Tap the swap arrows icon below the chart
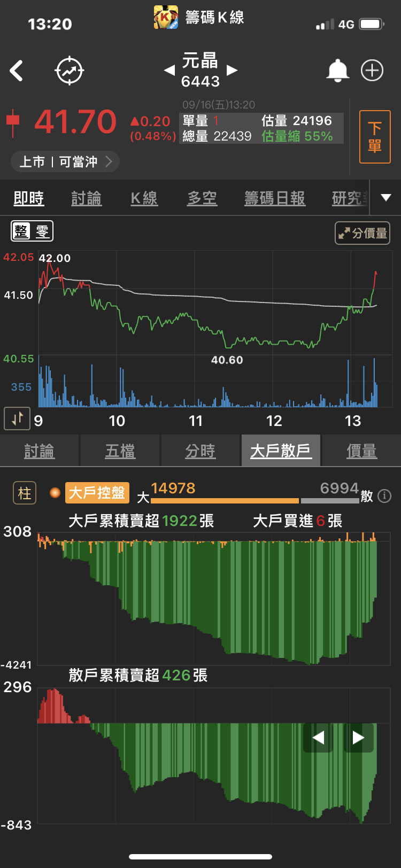This screenshot has height=868, width=401. [17, 418]
